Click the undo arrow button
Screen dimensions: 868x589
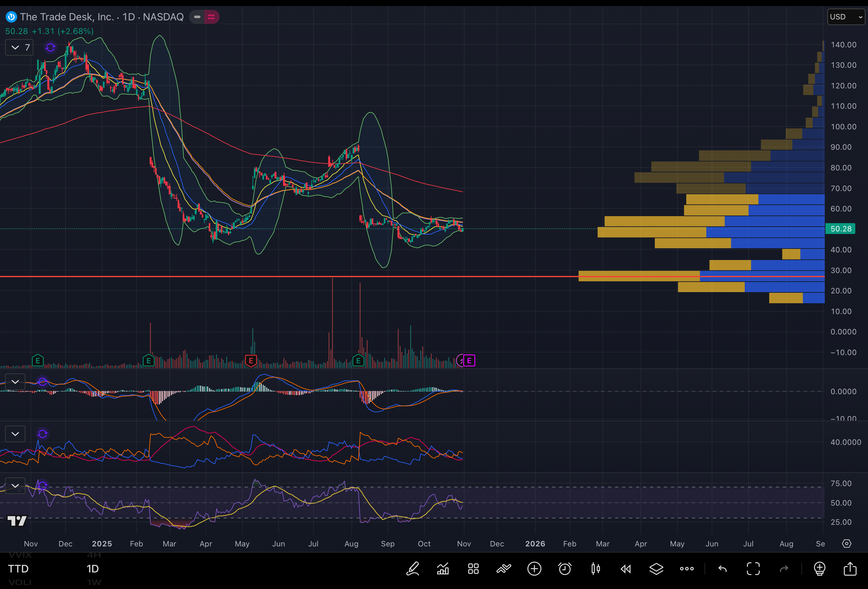pyautogui.click(x=722, y=569)
